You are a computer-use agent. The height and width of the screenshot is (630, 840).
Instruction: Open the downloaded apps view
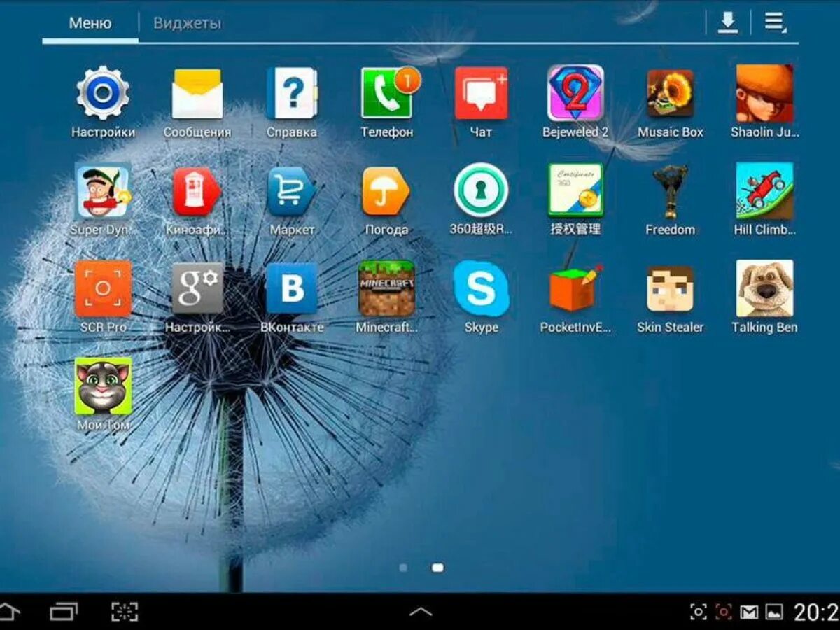pyautogui.click(x=729, y=22)
